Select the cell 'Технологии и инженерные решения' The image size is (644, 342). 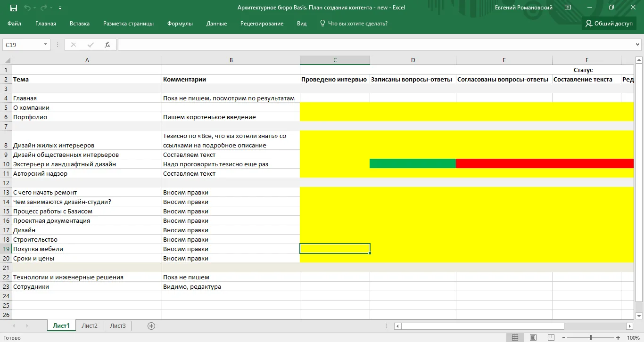[87, 277]
